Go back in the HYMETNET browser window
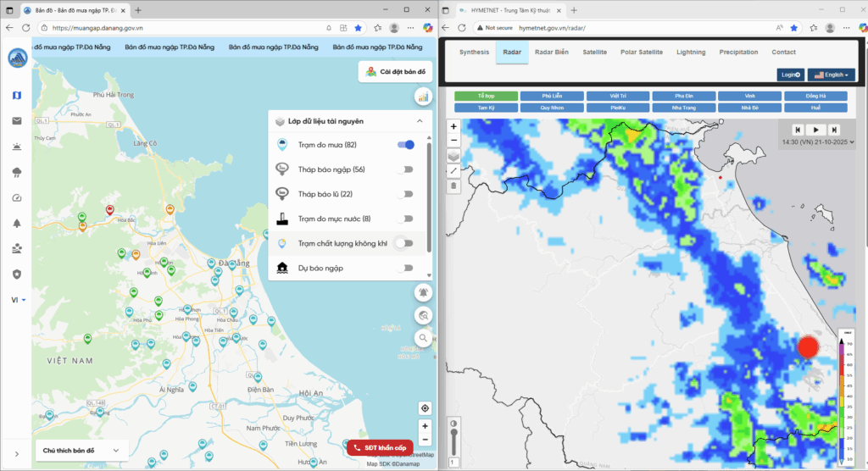Screen dimensions: 868x471 [446, 28]
